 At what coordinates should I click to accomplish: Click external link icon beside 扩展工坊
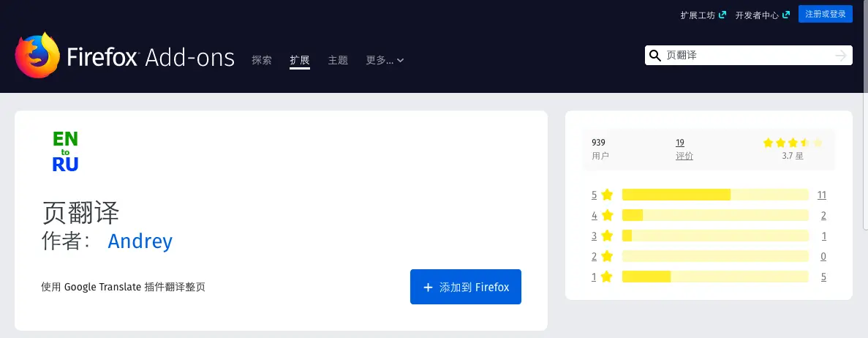(x=722, y=15)
